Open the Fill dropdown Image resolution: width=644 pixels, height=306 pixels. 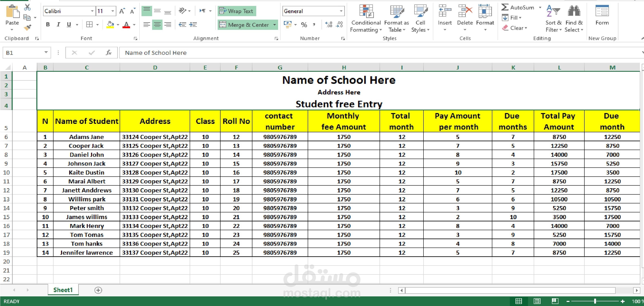[x=512, y=18]
